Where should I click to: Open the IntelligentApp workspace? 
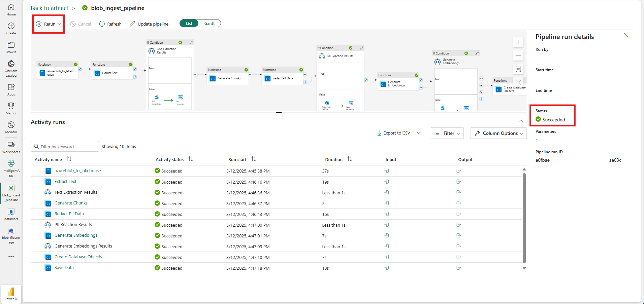[x=11, y=168]
